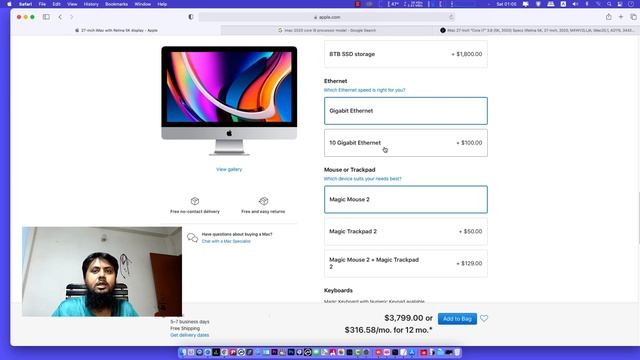640x360 pixels.
Task: Click Add to Bag
Action: click(x=457, y=318)
